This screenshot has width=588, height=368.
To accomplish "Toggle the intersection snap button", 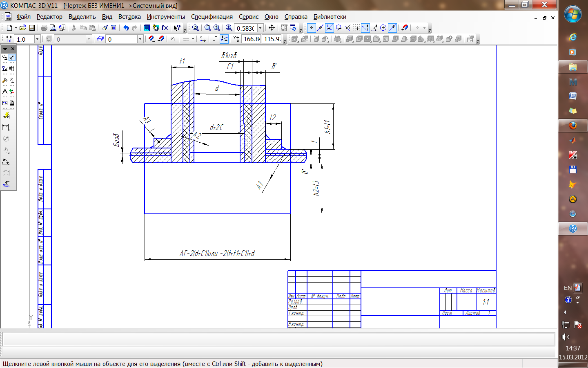I will click(x=329, y=28).
